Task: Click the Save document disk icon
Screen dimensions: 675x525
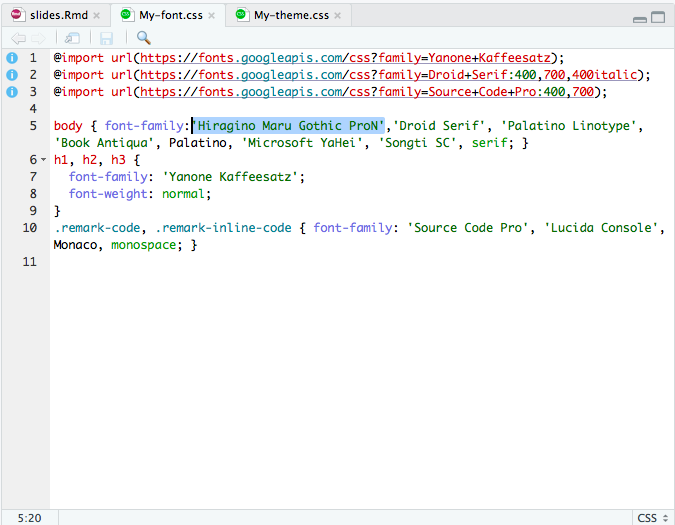Action: click(106, 38)
